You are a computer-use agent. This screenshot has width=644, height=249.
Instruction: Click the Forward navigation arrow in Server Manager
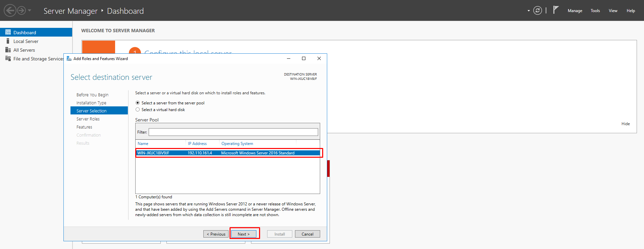click(21, 10)
